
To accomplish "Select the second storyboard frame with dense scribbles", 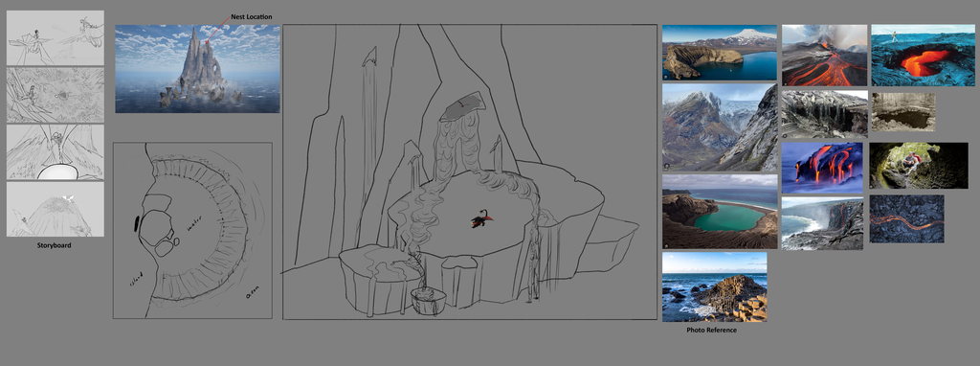I will coord(56,95).
